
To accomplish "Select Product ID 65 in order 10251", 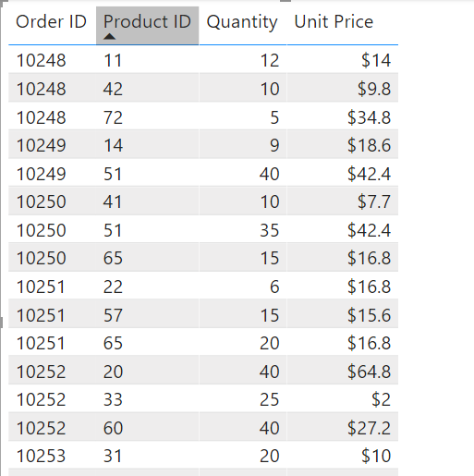I will pos(147,343).
